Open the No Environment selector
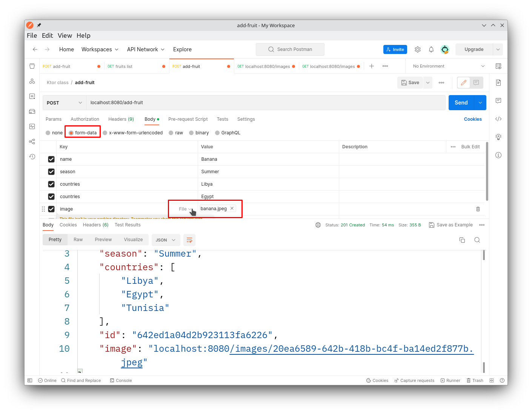This screenshot has height=414, width=532. [448, 66]
